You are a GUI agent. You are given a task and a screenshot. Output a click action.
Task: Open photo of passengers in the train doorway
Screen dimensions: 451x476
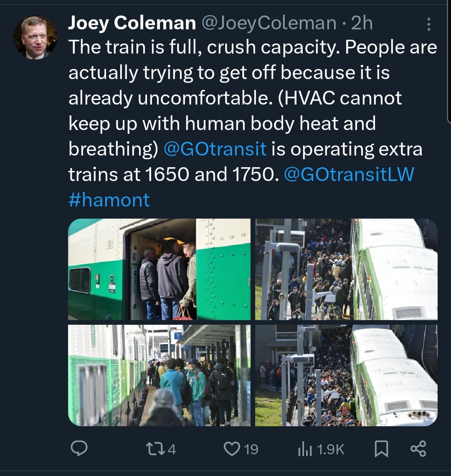tap(159, 269)
